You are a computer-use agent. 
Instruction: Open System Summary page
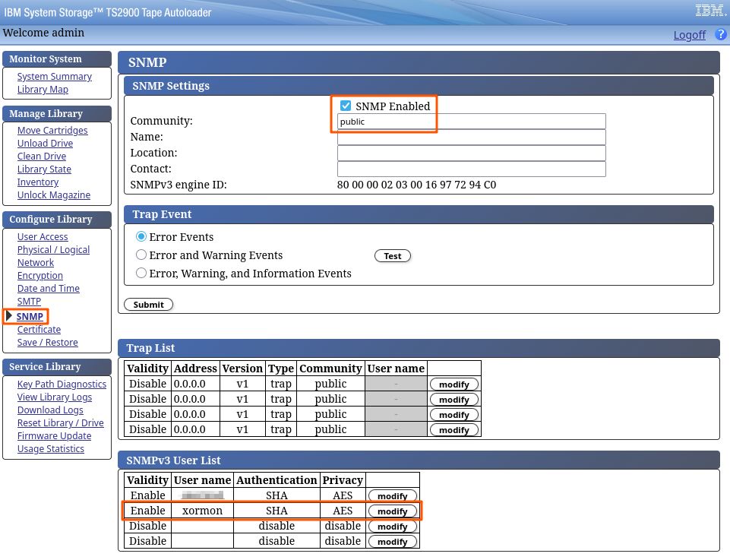click(x=54, y=77)
